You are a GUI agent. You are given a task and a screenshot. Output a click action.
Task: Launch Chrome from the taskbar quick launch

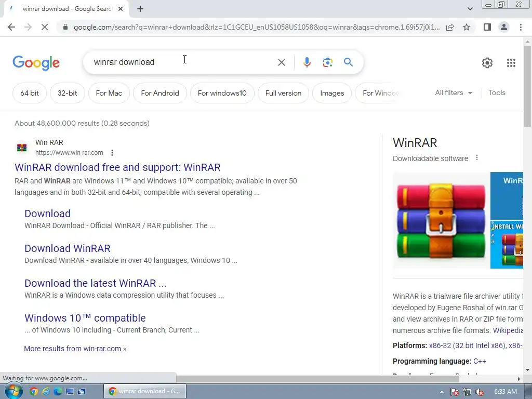[x=34, y=391]
